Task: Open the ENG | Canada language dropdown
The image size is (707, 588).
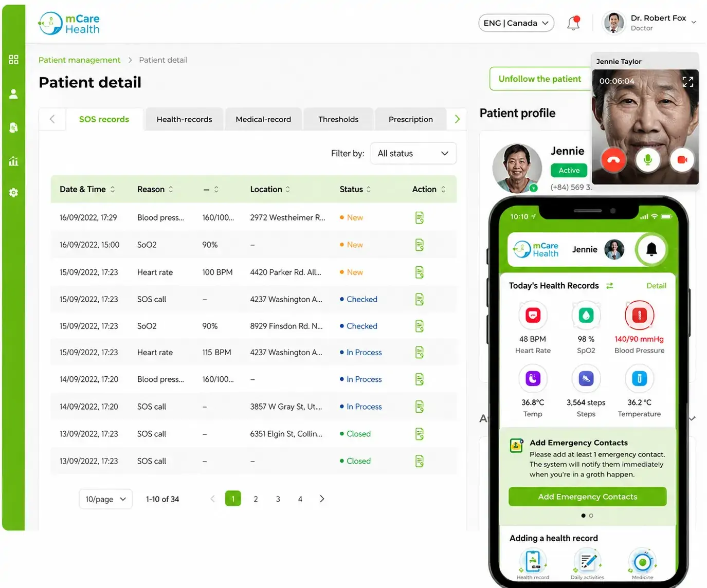Action: (516, 23)
